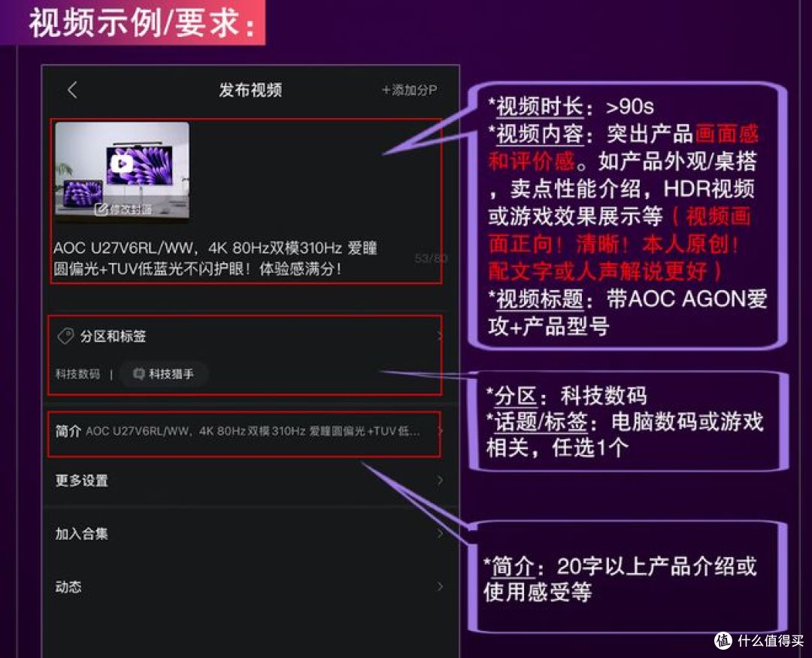Viewport: 812px width, 658px height.
Task: Click the *话题/标签 requirement text
Action: (x=625, y=435)
